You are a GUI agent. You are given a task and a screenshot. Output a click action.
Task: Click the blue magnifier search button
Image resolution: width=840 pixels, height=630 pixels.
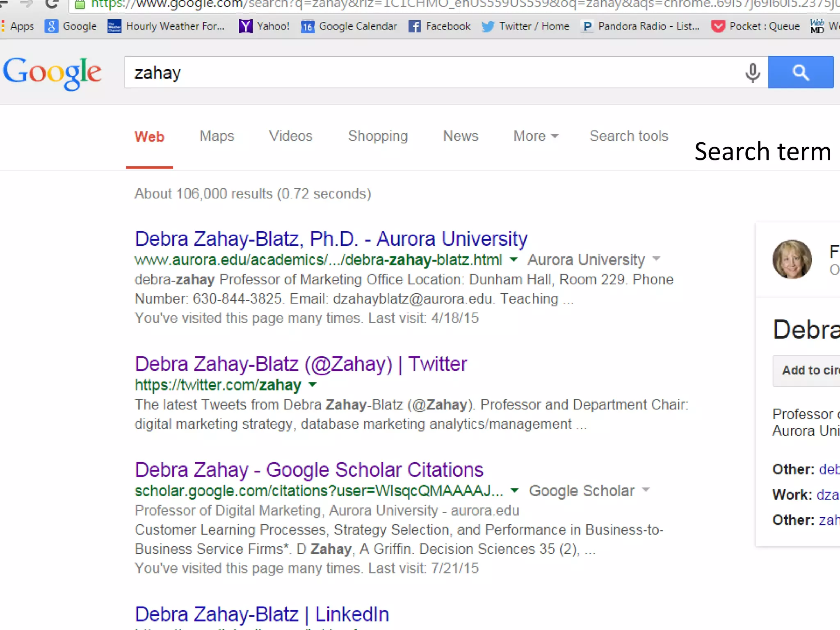click(x=801, y=72)
